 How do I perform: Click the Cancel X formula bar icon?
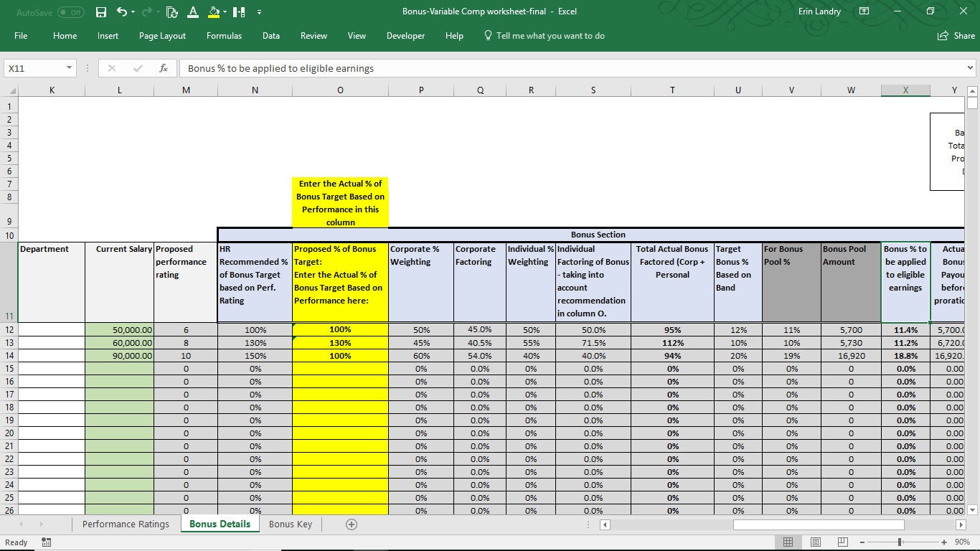coord(111,68)
